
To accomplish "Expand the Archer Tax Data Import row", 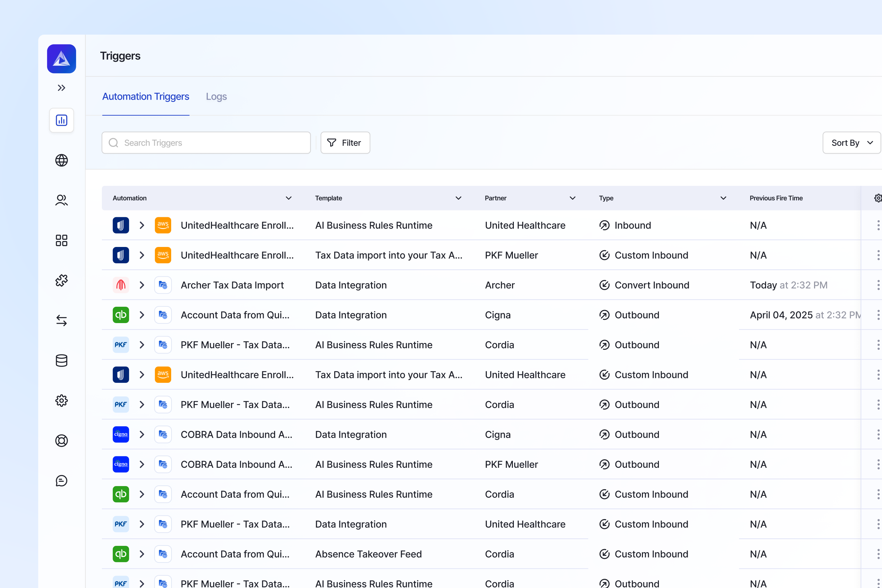I will 142,285.
